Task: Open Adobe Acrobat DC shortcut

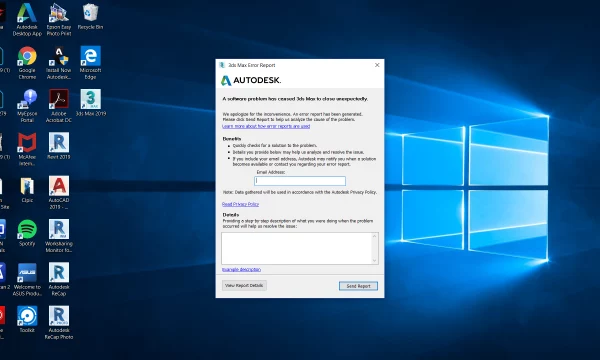Action: click(x=59, y=106)
